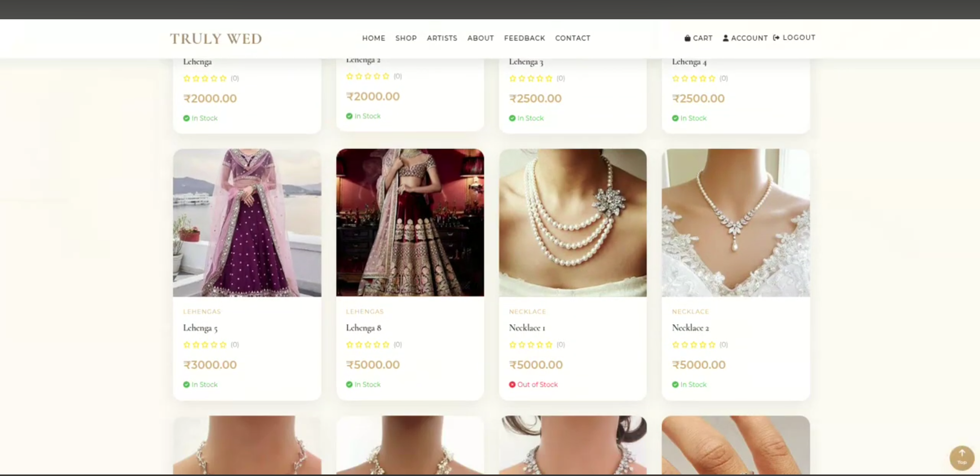Go to the Home menu item
Viewport: 980px width, 476px height.
374,38
